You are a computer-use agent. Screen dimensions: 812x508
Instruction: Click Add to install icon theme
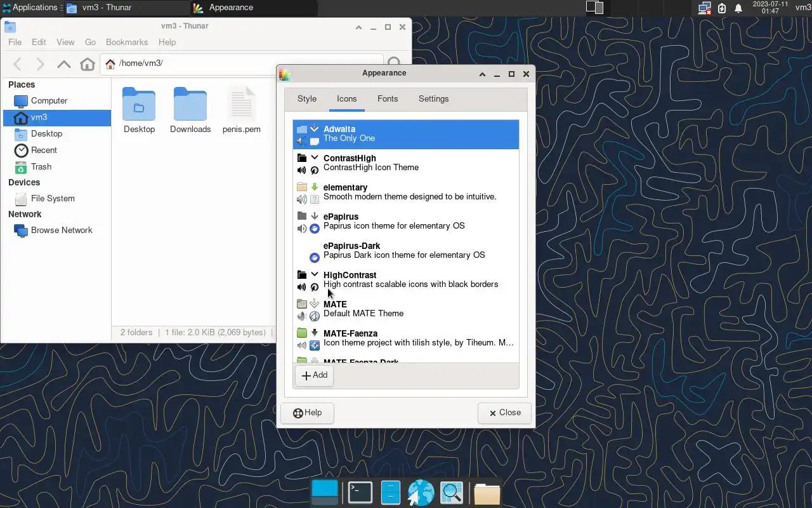tap(314, 375)
